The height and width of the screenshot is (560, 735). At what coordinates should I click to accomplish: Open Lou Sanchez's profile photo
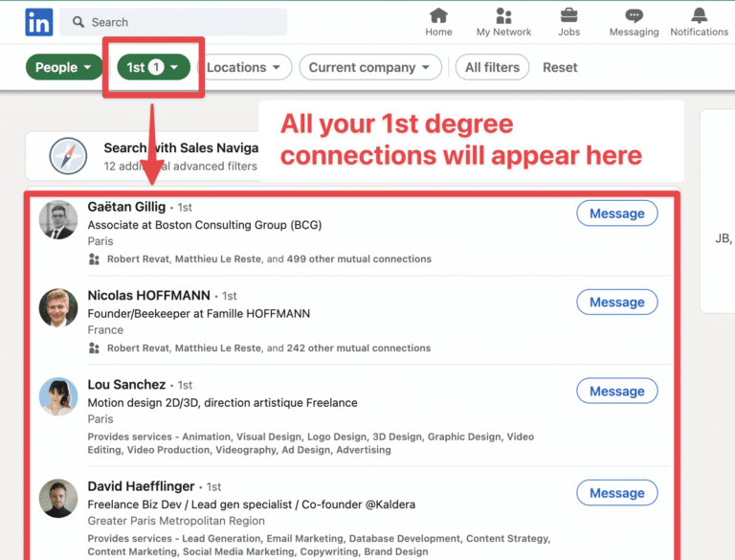tap(58, 396)
